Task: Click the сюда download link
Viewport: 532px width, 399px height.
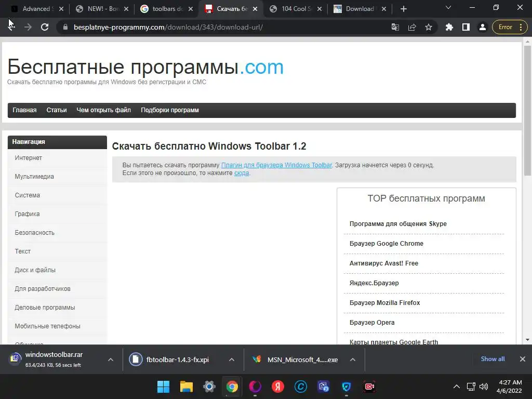Action: [242, 173]
